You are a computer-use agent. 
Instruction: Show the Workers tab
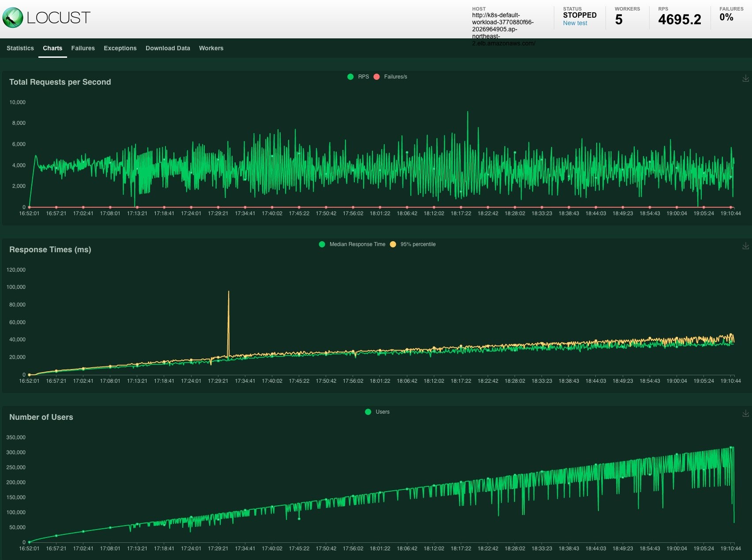click(211, 48)
